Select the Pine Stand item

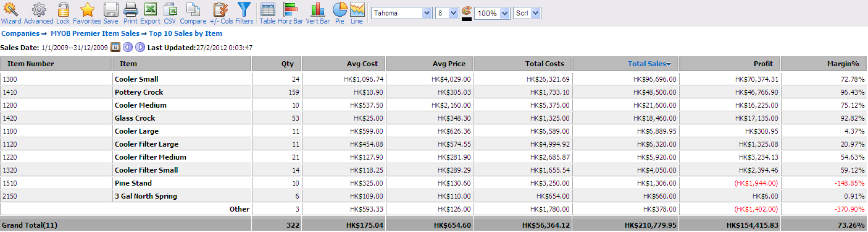[133, 183]
